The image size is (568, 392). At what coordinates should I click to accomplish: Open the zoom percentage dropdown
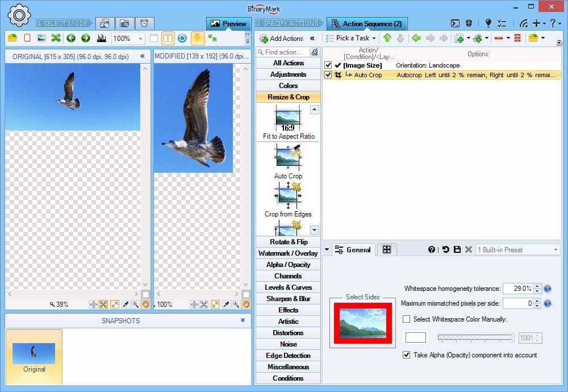pyautogui.click(x=139, y=38)
